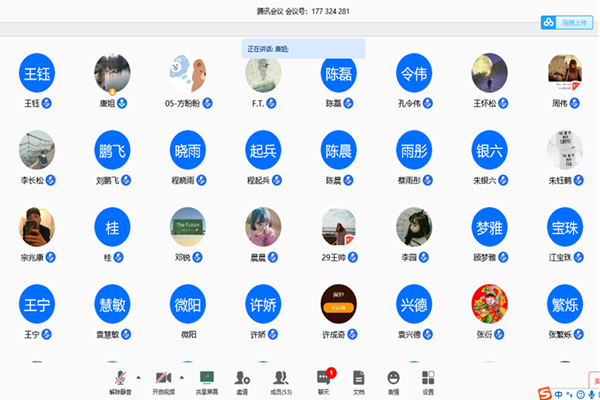Open the members list 成员(53)
Screen dimensions: 600x400
click(x=281, y=379)
